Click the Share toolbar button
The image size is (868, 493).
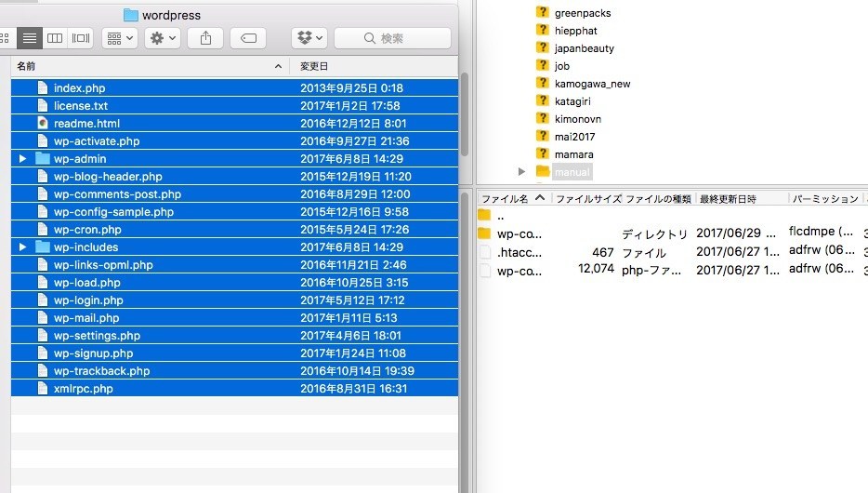point(205,38)
